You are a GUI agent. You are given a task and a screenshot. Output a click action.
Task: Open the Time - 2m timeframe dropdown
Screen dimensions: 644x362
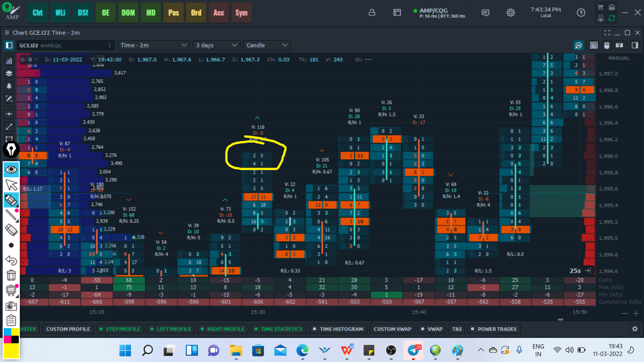point(153,45)
